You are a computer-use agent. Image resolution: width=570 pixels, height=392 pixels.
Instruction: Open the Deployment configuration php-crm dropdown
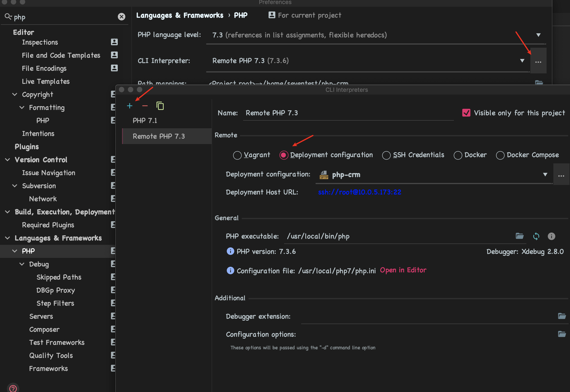point(545,175)
